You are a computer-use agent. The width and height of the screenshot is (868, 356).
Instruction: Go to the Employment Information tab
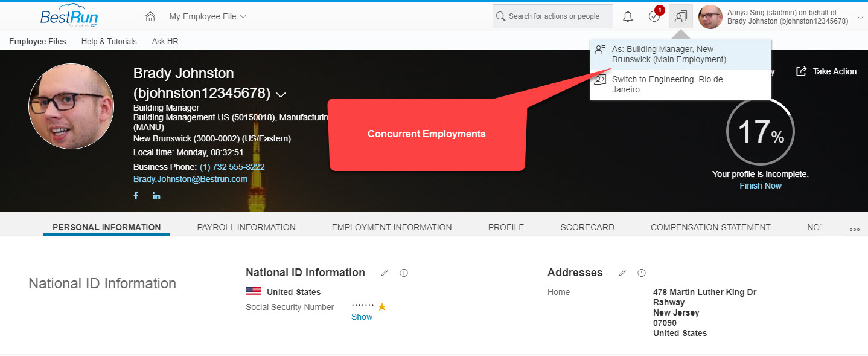pos(392,227)
